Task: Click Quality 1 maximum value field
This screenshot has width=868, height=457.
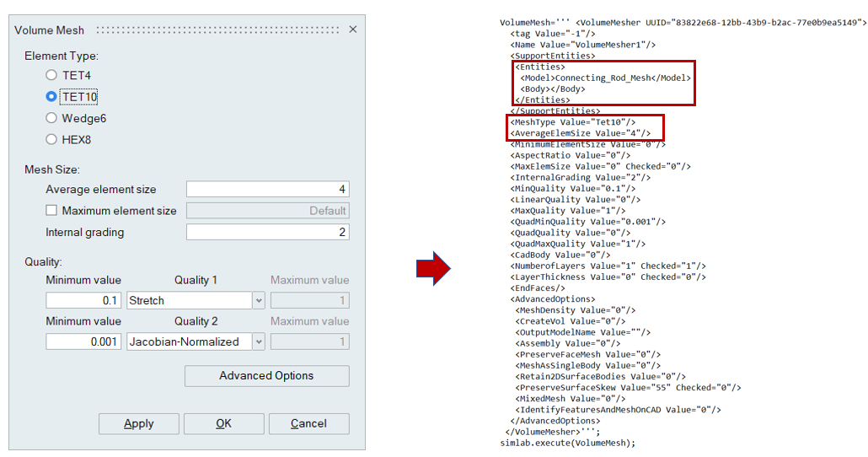Action: pyautogui.click(x=309, y=300)
